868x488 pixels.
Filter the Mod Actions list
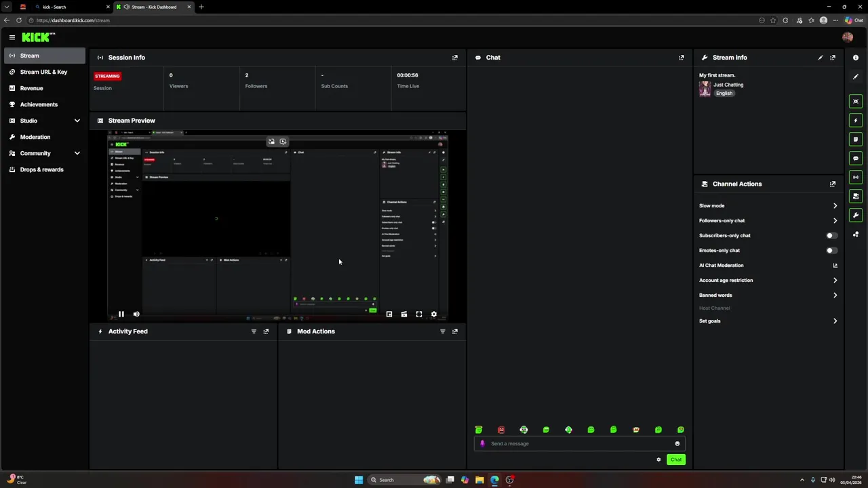coord(443,331)
